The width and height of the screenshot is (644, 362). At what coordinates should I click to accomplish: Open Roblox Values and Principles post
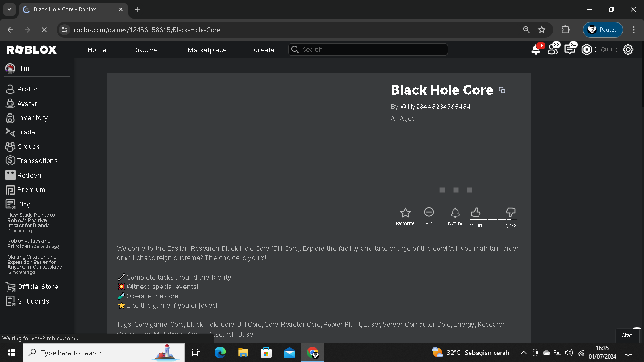pos(33,244)
